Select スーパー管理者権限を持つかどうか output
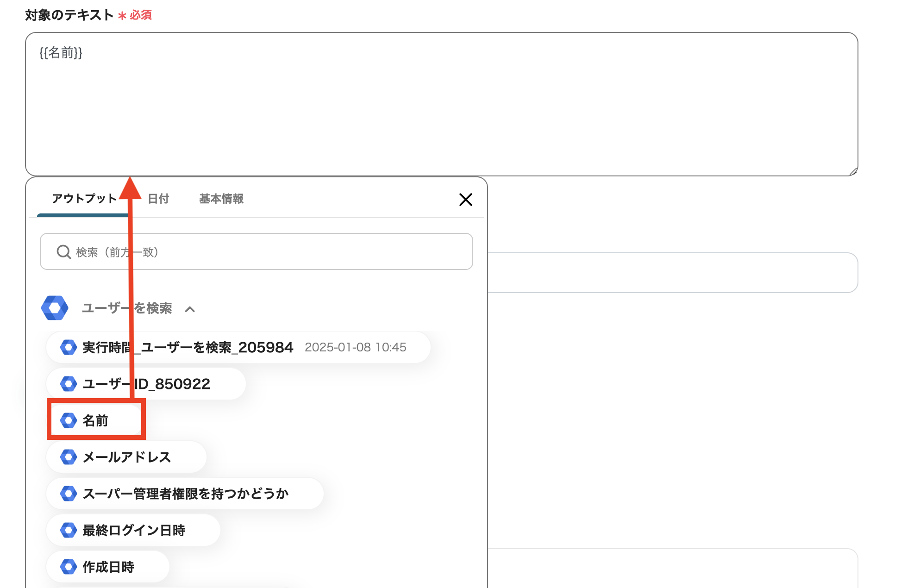The height and width of the screenshot is (588, 914). coord(185,494)
